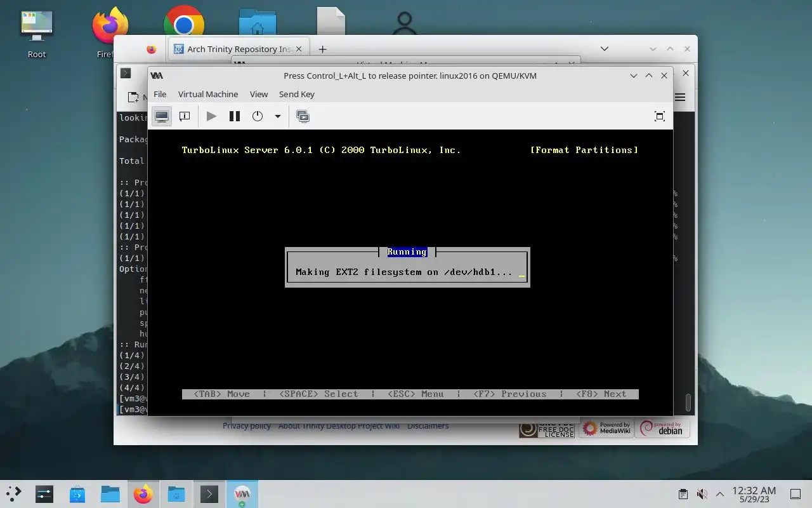This screenshot has width=812, height=508.
Task: Click the F8 Next hint in VM
Action: click(601, 394)
